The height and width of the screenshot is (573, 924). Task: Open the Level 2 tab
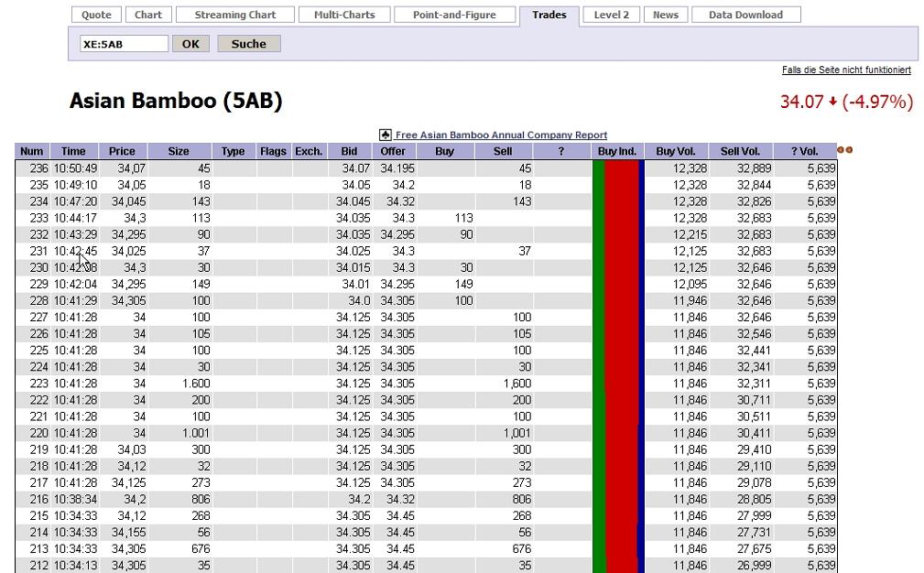[611, 15]
